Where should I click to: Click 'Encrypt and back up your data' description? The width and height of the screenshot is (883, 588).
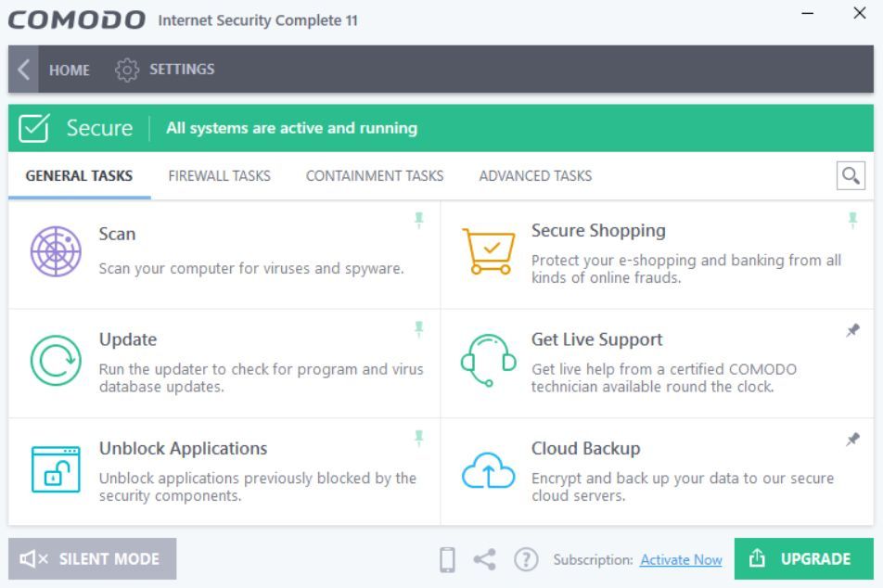(683, 487)
